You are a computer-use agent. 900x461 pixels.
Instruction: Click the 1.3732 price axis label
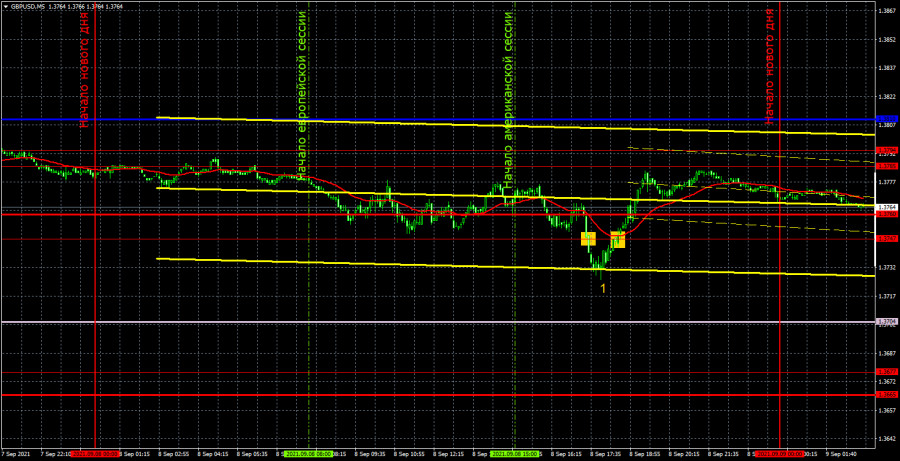(x=886, y=268)
